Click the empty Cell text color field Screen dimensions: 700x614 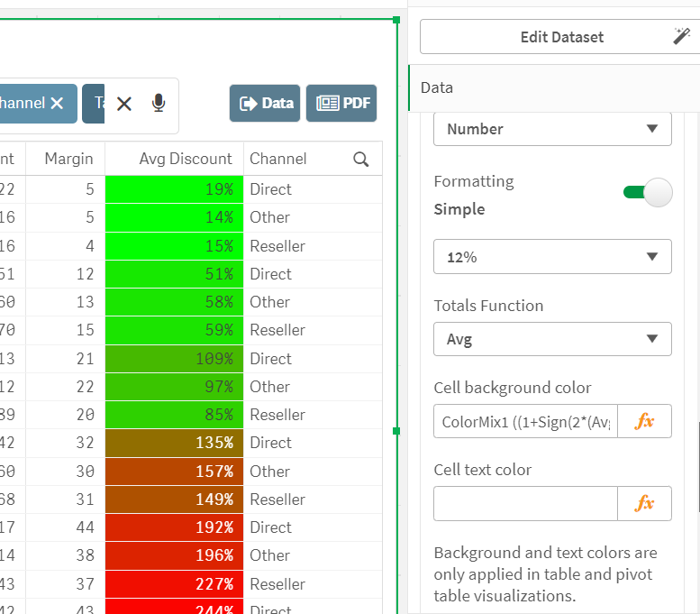[525, 504]
